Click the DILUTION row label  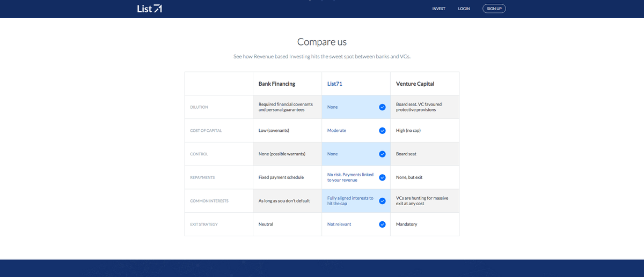click(x=199, y=107)
